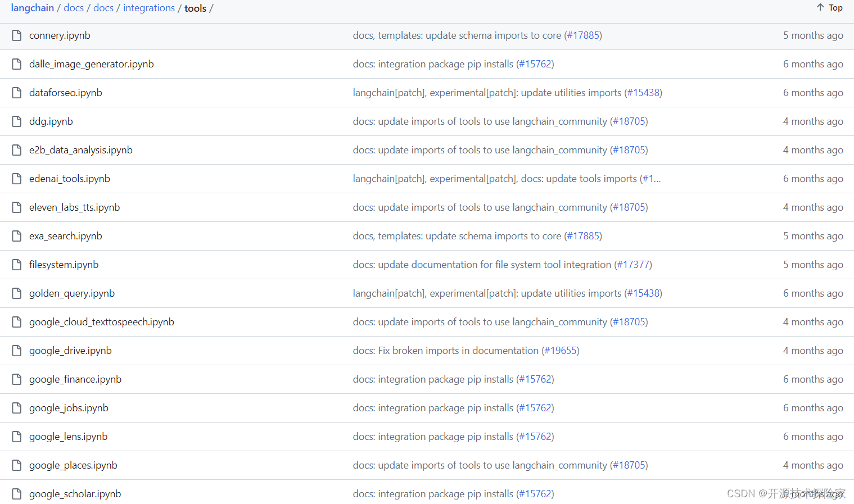
Task: Click the file icon beside filesystem.ipynb
Action: 17,265
